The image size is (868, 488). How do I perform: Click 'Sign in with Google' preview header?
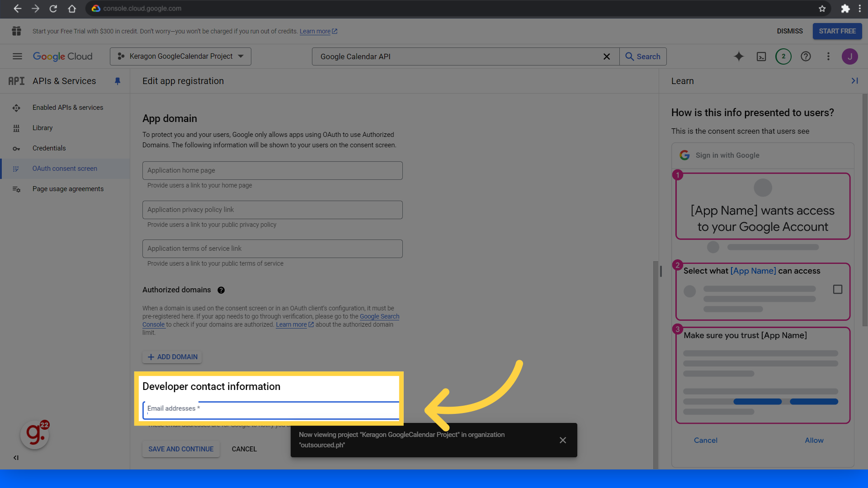(x=727, y=155)
